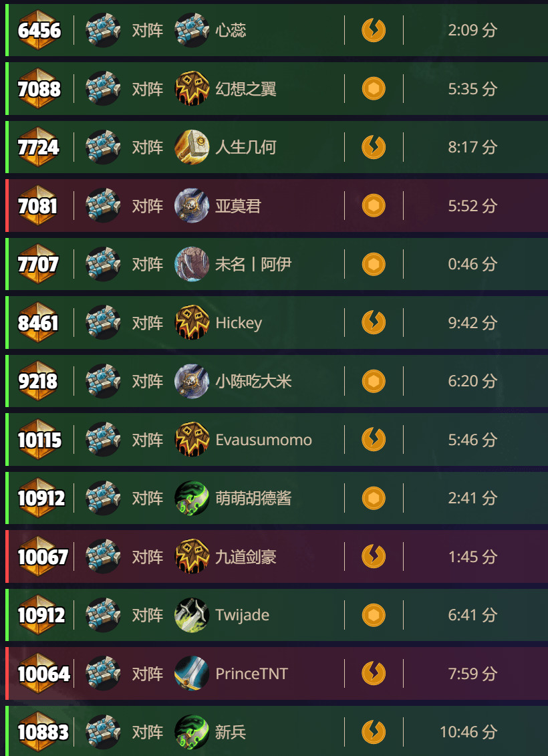Click the Warrior sword icon beside PrinceTNT
The image size is (548, 756).
(192, 674)
